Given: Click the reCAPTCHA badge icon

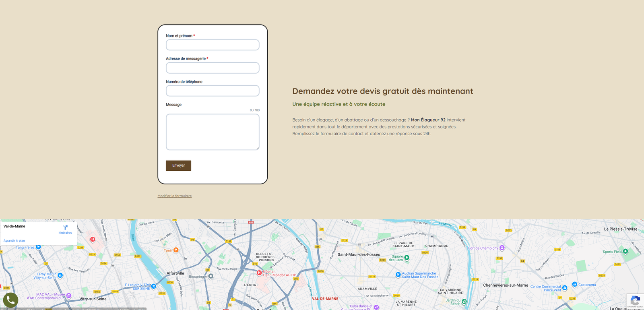Looking at the screenshot, I should point(635,301).
